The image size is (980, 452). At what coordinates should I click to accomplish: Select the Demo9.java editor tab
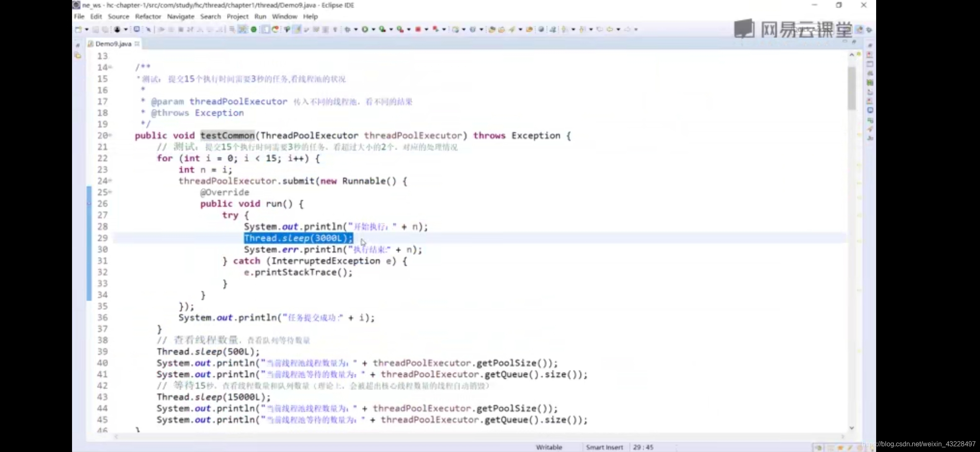point(113,44)
